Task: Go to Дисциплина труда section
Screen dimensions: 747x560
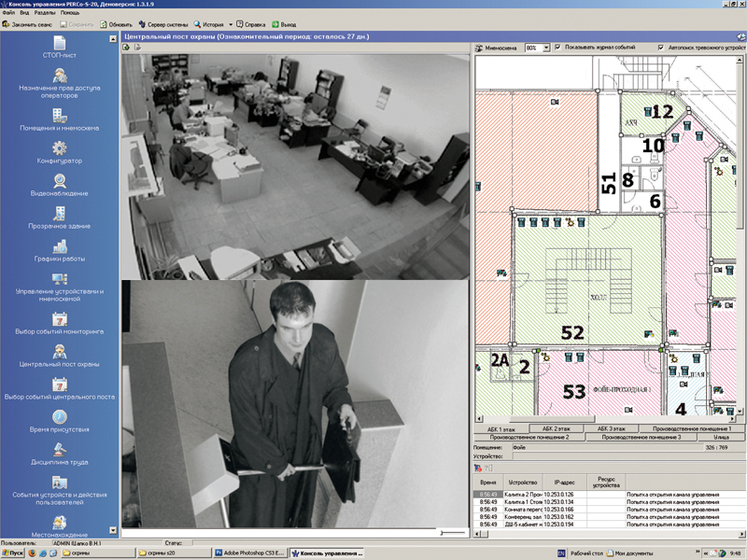Action: click(60, 454)
